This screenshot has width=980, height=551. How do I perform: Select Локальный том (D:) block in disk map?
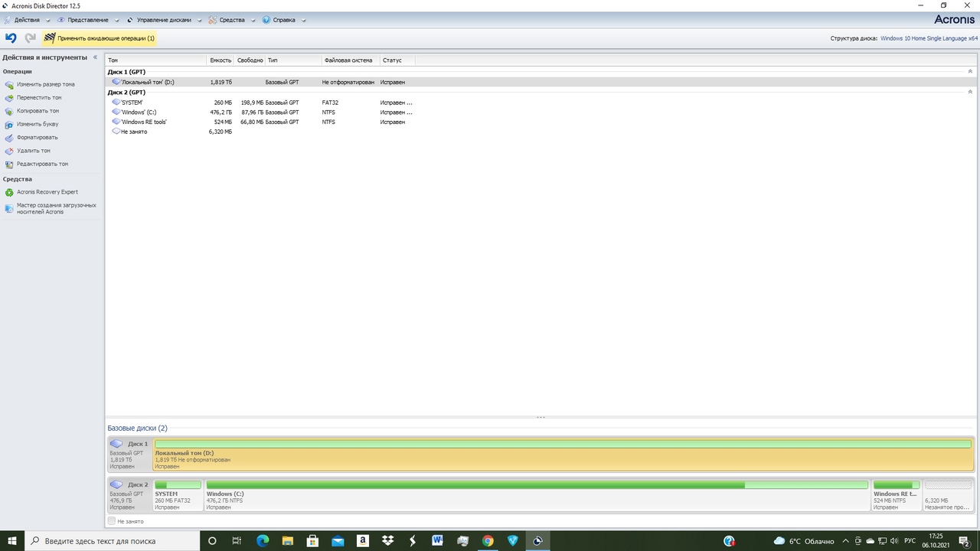(563, 455)
